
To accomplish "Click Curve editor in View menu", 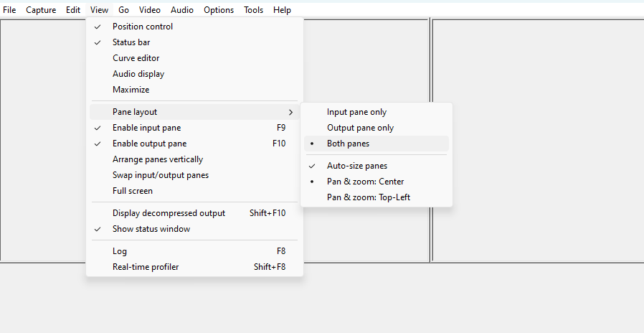I will point(194,58).
